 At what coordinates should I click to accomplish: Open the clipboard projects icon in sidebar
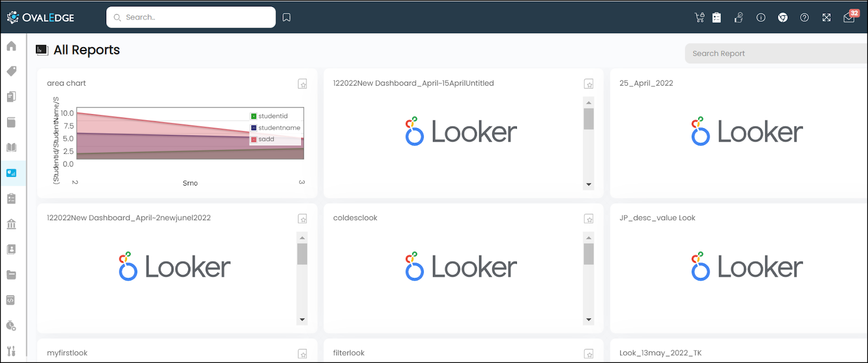coord(11,199)
